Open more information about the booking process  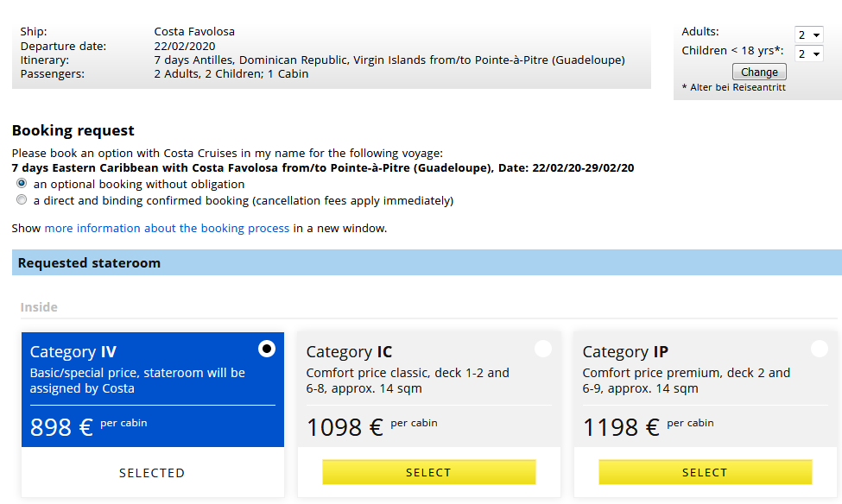(167, 228)
